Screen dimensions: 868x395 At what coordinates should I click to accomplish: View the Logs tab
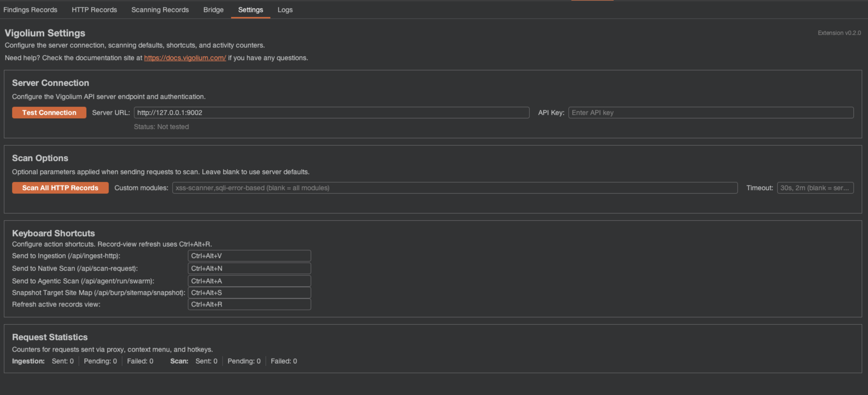[285, 10]
